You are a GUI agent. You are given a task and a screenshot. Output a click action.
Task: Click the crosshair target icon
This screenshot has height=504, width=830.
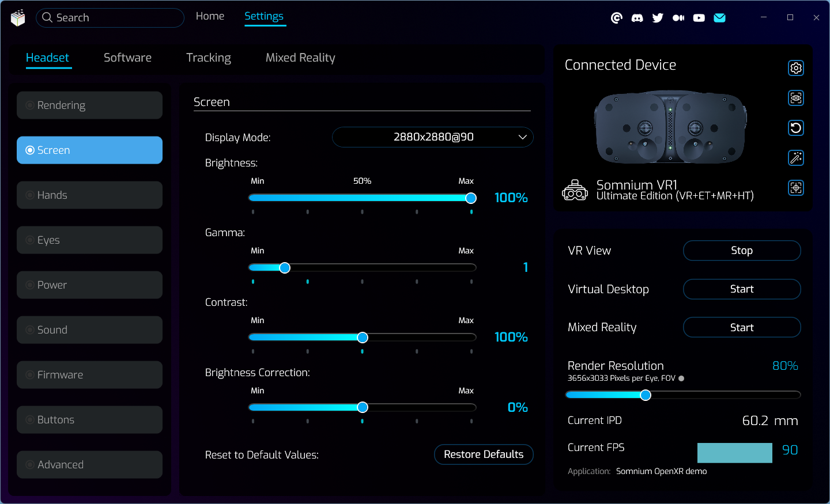796,188
